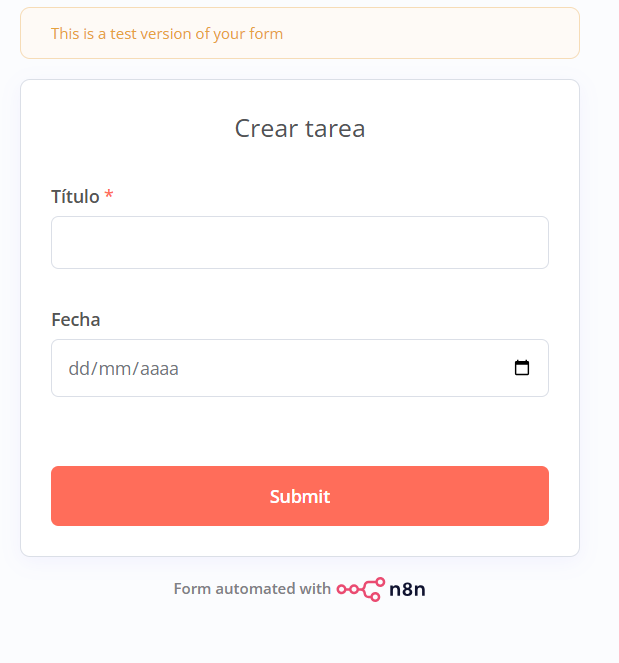Click the "Título" field label
The height and width of the screenshot is (663, 619).
(x=75, y=196)
